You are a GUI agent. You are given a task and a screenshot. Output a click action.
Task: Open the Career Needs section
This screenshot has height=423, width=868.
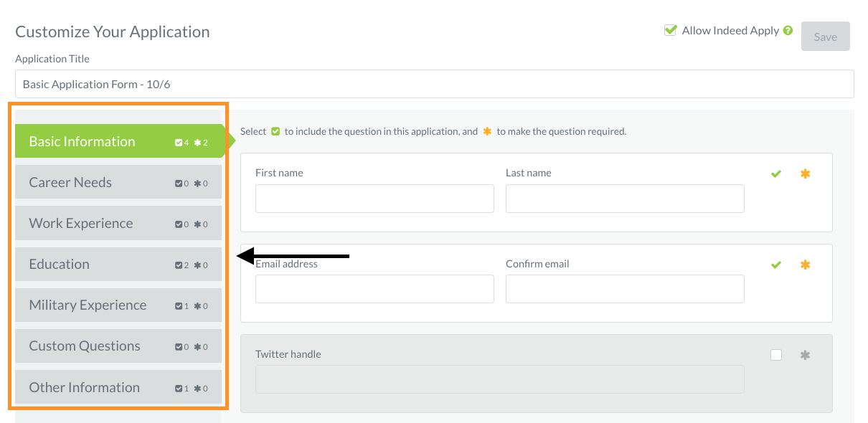(x=118, y=182)
